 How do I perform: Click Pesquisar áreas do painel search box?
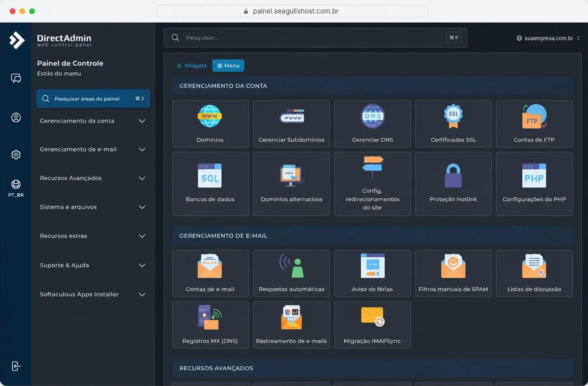93,99
